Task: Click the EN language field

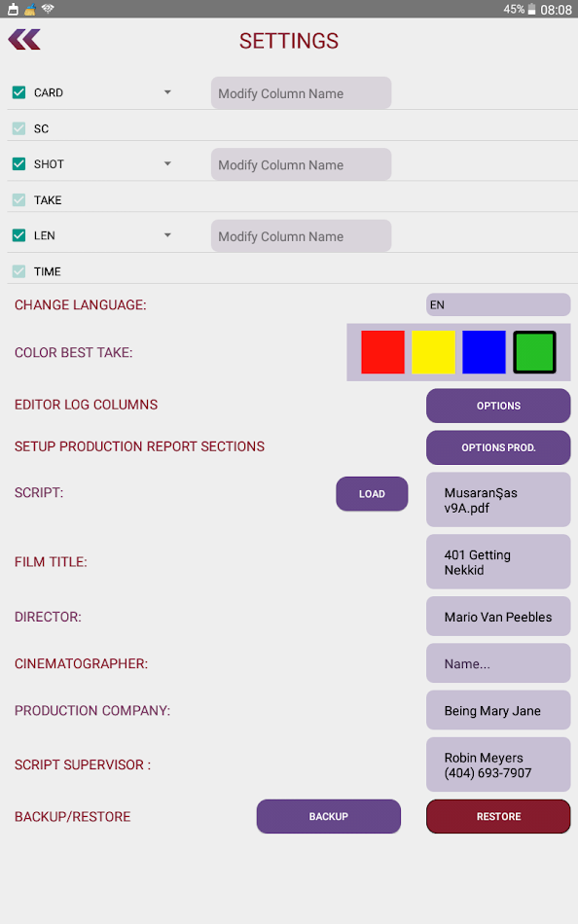Action: tap(497, 304)
